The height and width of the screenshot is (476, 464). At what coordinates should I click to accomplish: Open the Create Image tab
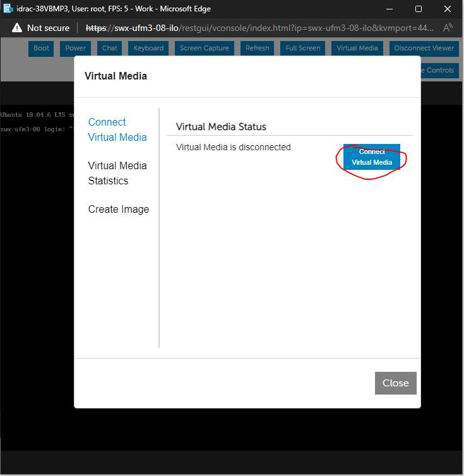coord(119,209)
